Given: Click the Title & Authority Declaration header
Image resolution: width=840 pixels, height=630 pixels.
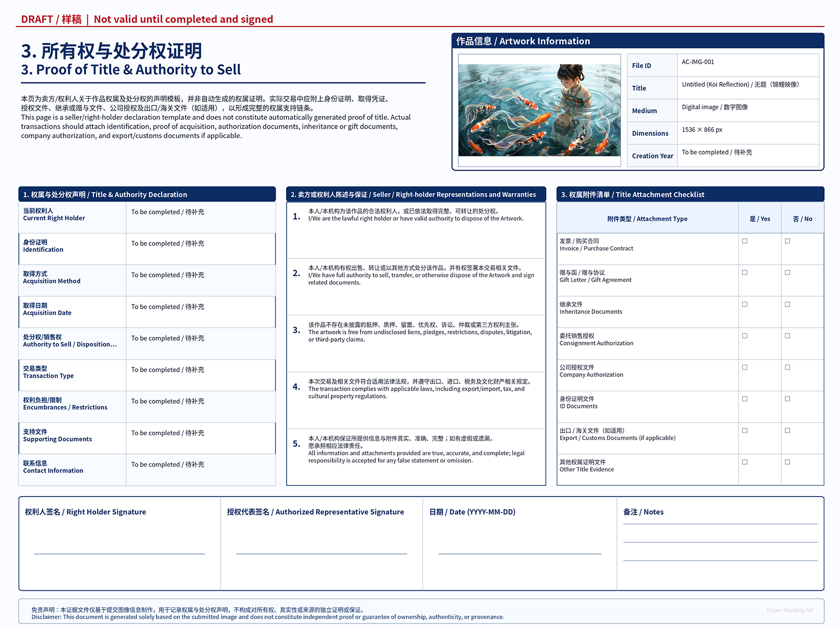Looking at the screenshot, I should tap(147, 194).
